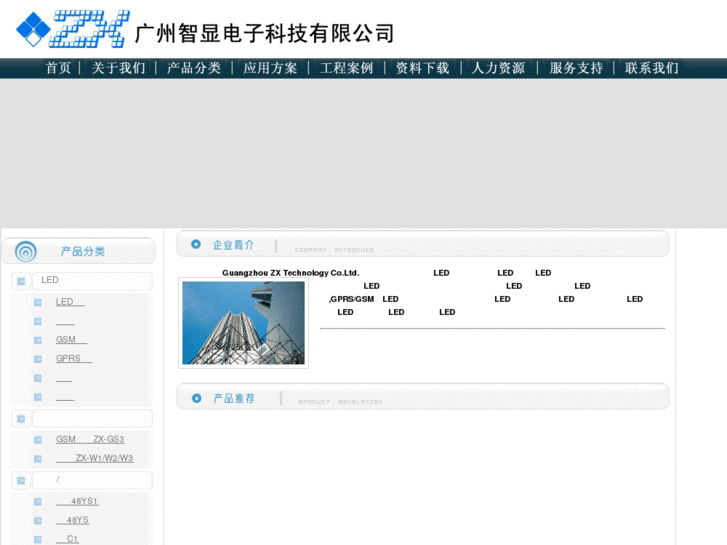Go to 关于我们 in the navigation bar
This screenshot has width=727, height=545.
[118, 68]
